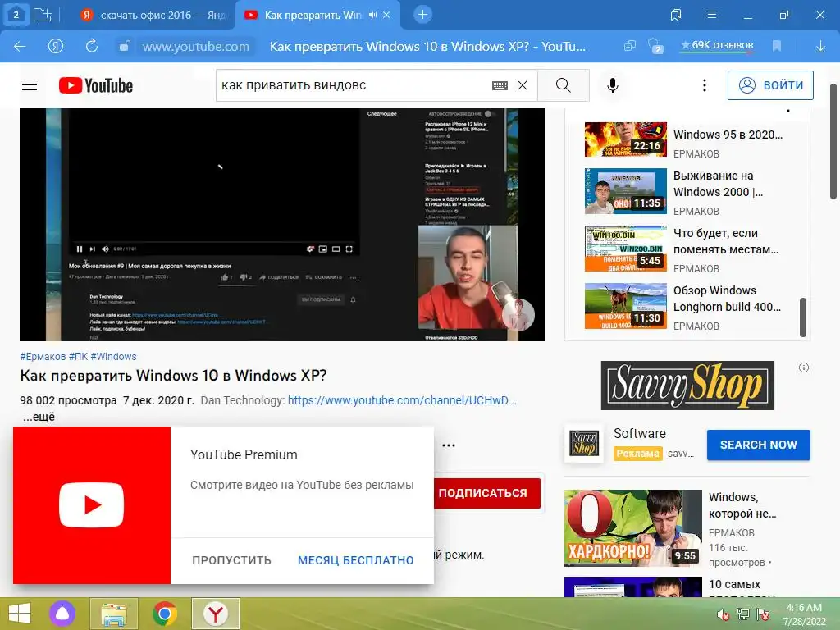Close the YouTube tab
The height and width of the screenshot is (630, 840).
(386, 15)
